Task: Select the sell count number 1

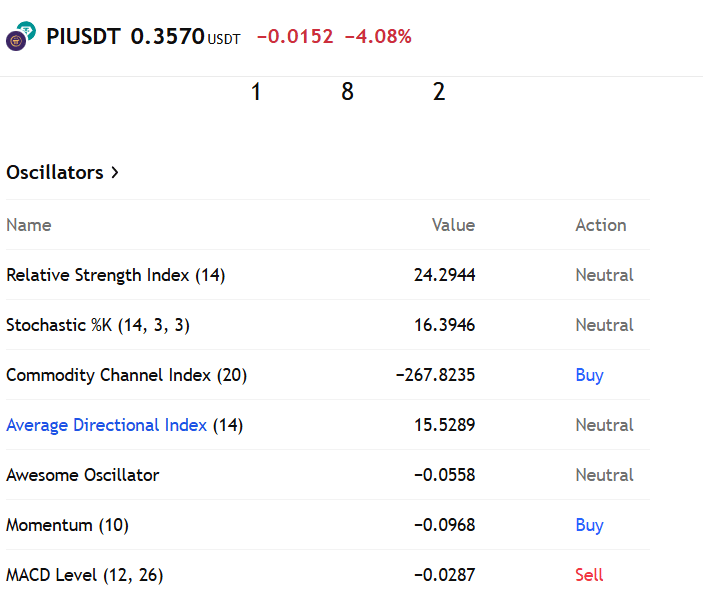Action: point(256,91)
